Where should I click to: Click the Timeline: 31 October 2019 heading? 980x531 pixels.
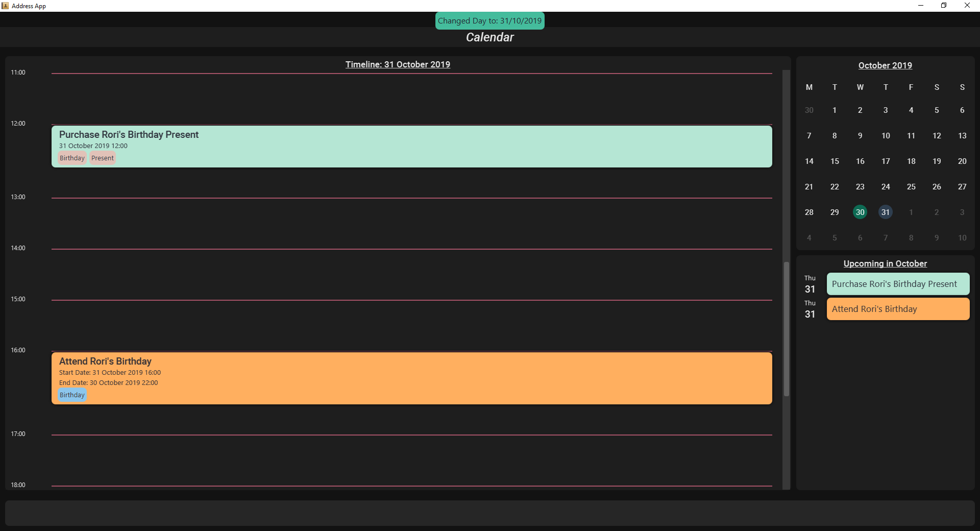398,64
